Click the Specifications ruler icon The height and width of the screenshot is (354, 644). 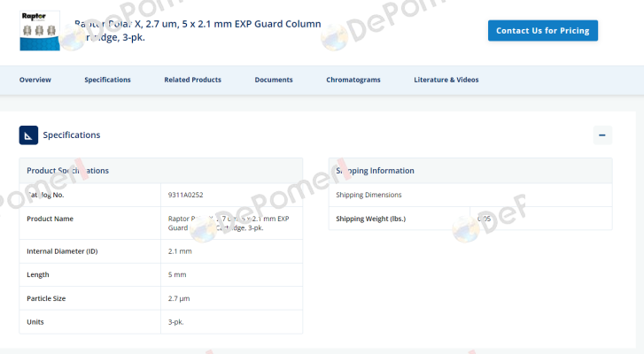[x=28, y=135]
